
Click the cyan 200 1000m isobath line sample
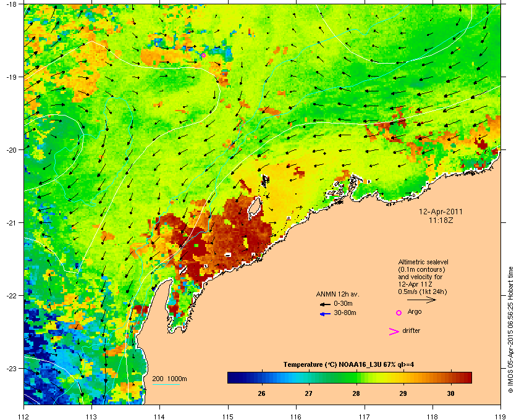[166, 384]
